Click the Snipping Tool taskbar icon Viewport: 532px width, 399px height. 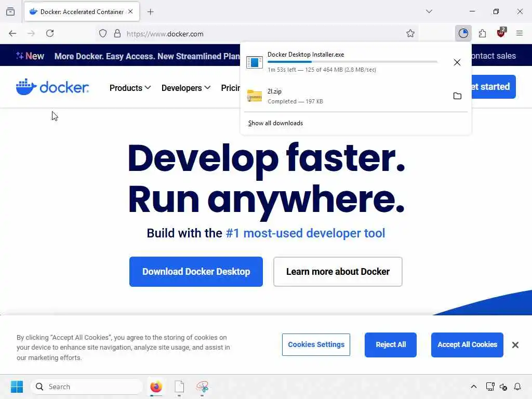202,387
